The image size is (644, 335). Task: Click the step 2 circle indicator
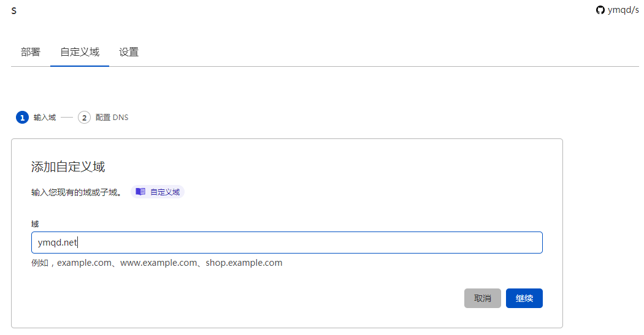tap(84, 118)
